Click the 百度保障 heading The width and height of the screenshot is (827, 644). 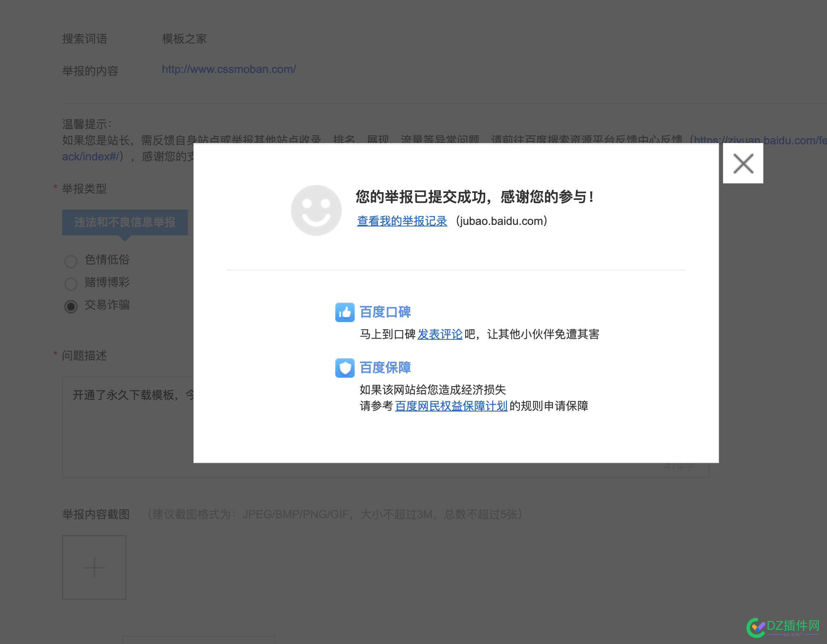385,368
